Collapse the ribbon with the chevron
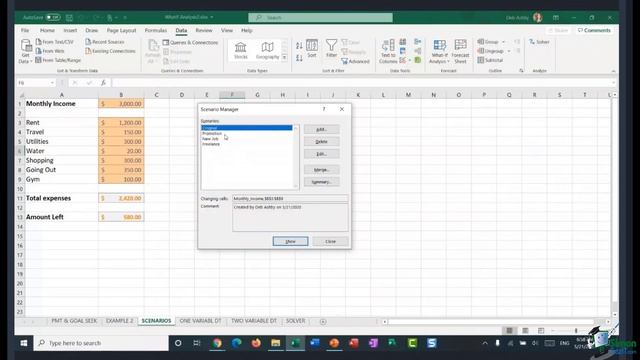 613,71
